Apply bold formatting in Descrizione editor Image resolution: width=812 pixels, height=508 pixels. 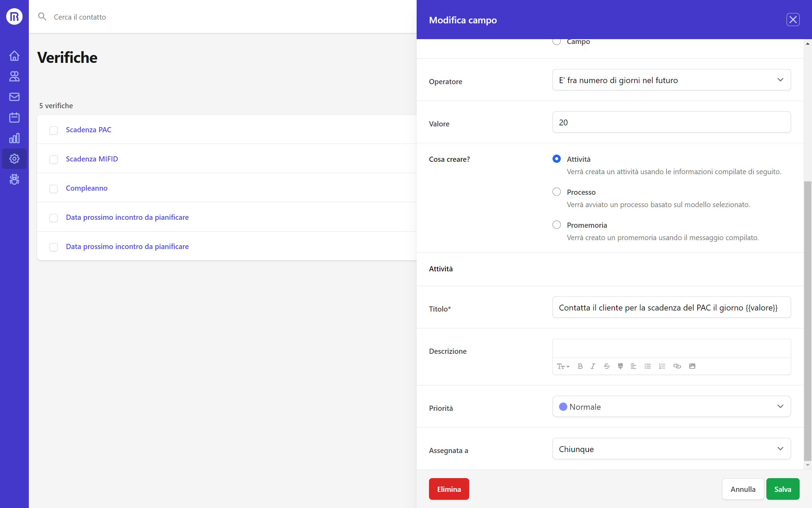coord(580,366)
